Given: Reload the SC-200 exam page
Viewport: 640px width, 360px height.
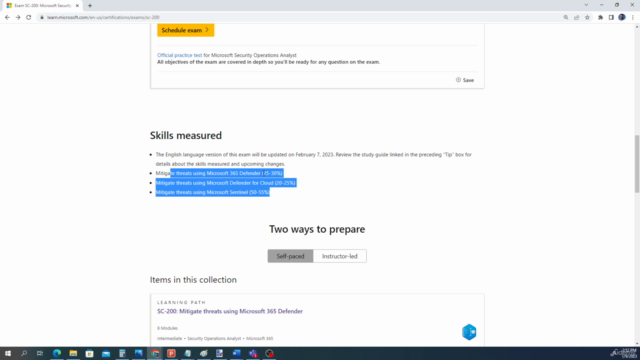Looking at the screenshot, I should (x=29, y=18).
